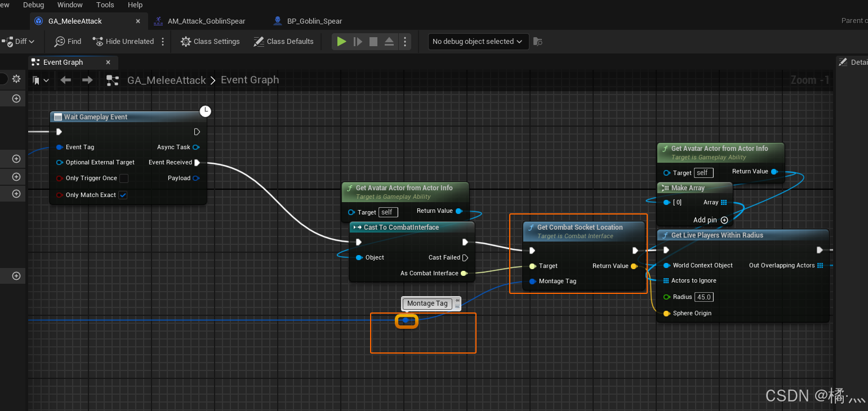Open the graph bookmarks dropdown
Image resolution: width=868 pixels, height=411 pixels.
(x=41, y=81)
